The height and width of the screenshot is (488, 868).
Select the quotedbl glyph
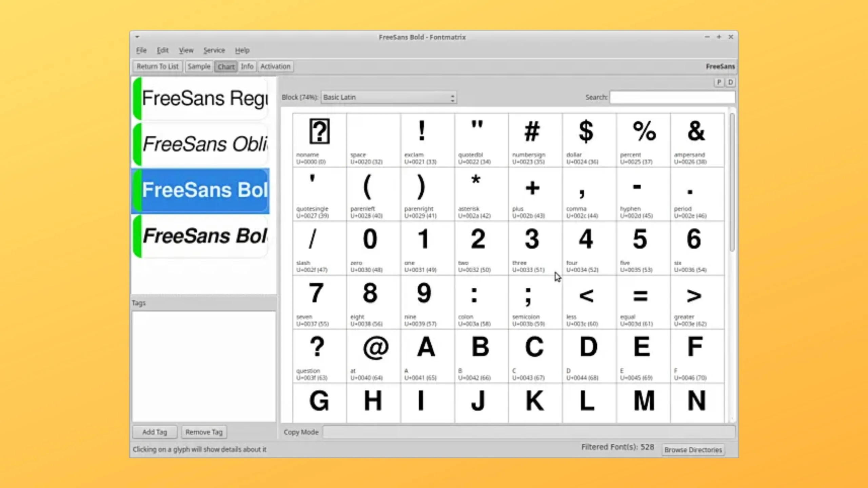(x=481, y=140)
